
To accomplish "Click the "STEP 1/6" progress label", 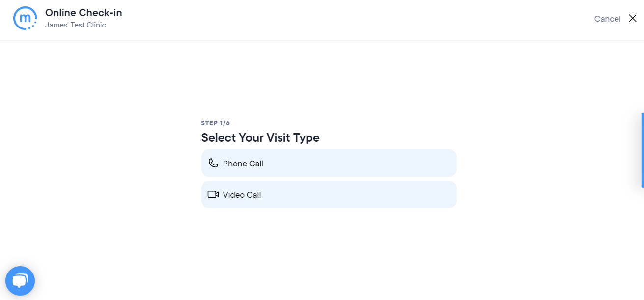I will coord(216,123).
